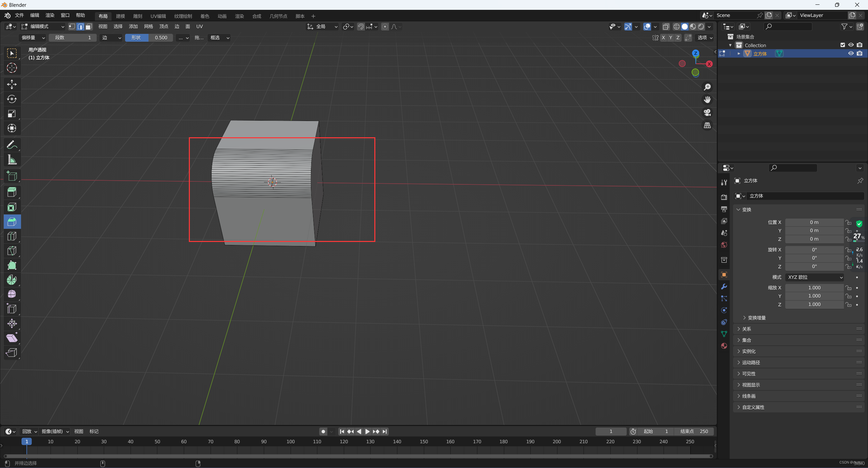Open the XYZ 欧拉 rotation mode dropdown
The width and height of the screenshot is (868, 468).
pos(814,277)
